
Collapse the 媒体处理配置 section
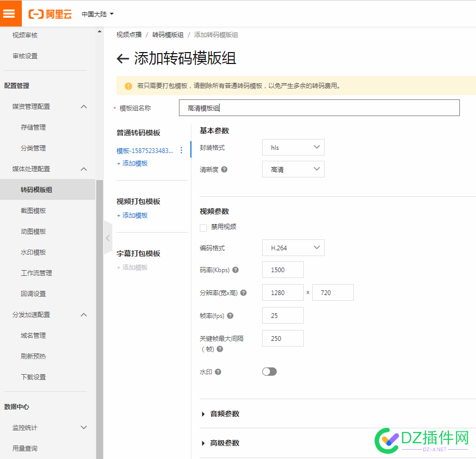point(84,169)
